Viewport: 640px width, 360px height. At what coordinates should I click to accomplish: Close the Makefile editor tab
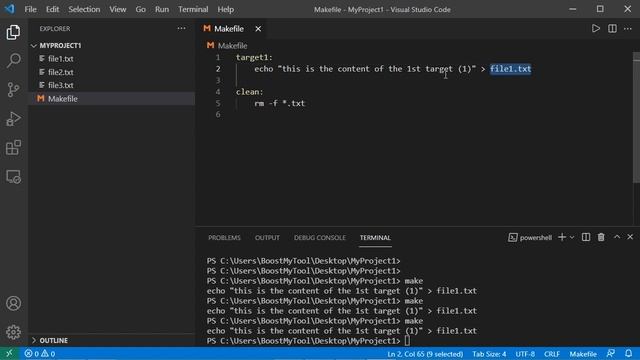click(x=258, y=29)
